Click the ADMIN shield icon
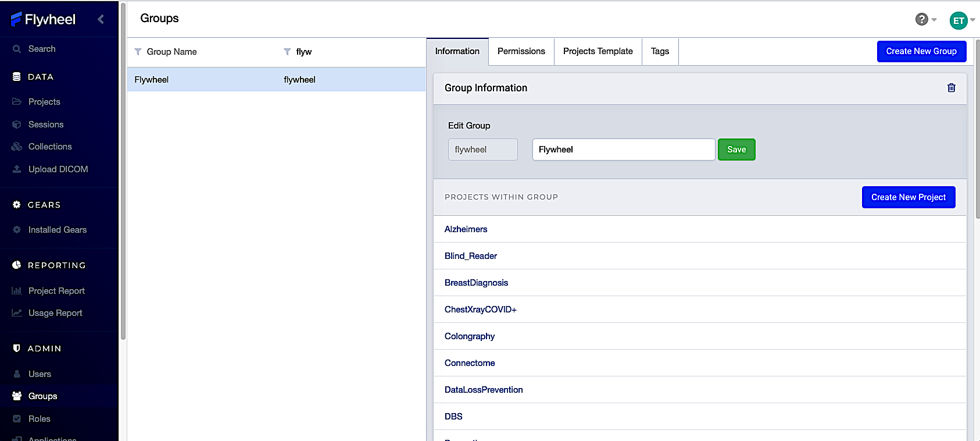 17,348
